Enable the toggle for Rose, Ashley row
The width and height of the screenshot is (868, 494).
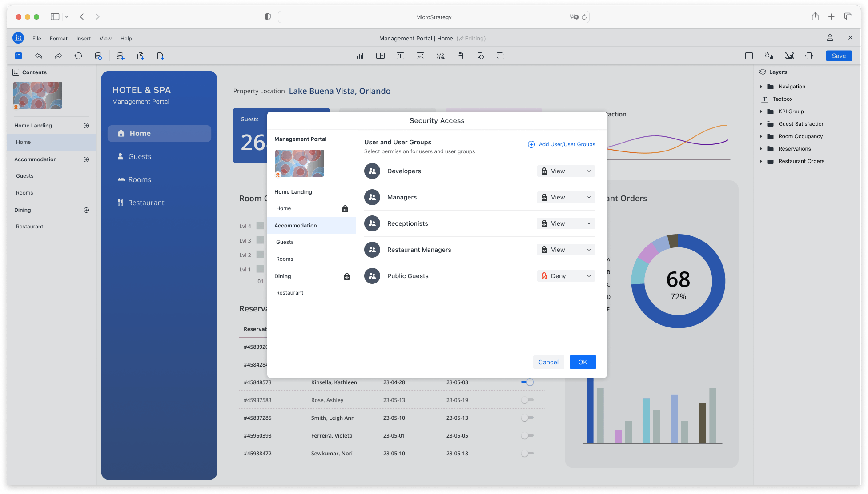tap(527, 400)
